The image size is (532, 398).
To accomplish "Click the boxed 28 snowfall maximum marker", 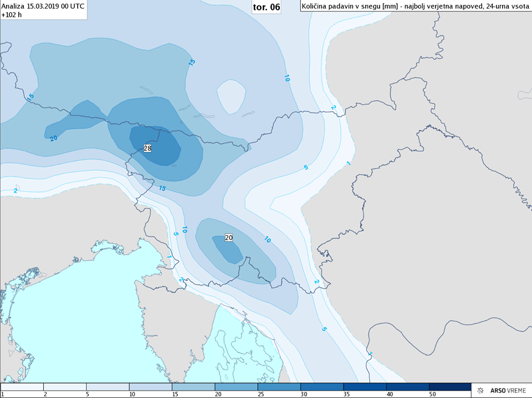I will coord(147,148).
